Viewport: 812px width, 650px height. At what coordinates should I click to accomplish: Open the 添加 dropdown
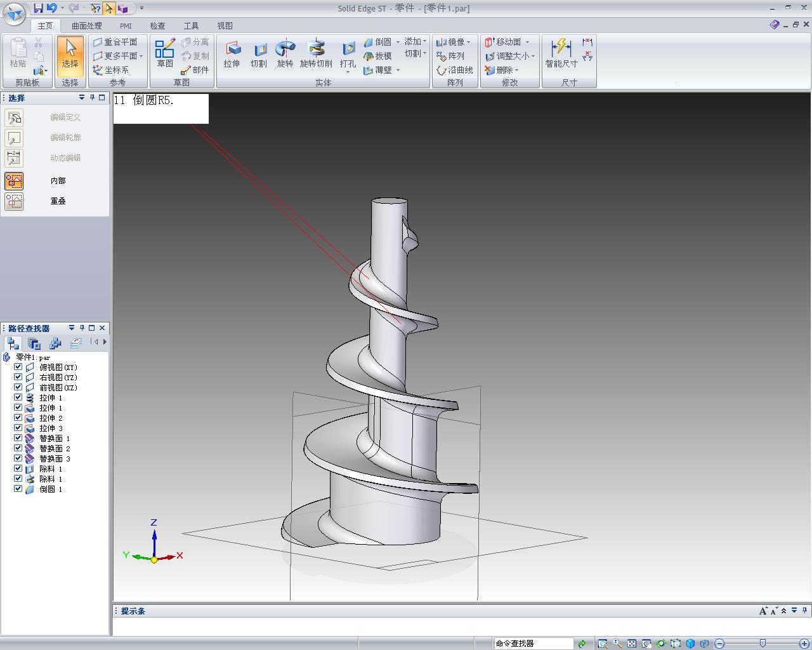click(416, 42)
